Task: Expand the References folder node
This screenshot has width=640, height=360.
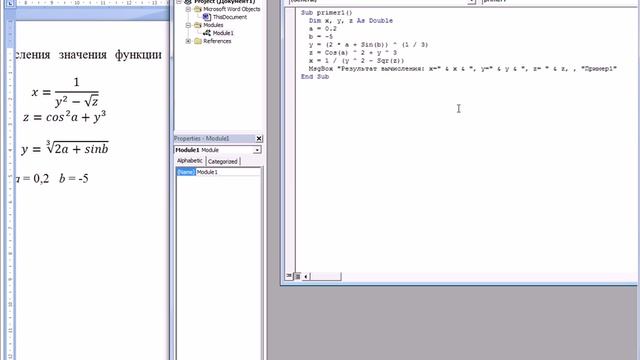Action: (x=188, y=41)
